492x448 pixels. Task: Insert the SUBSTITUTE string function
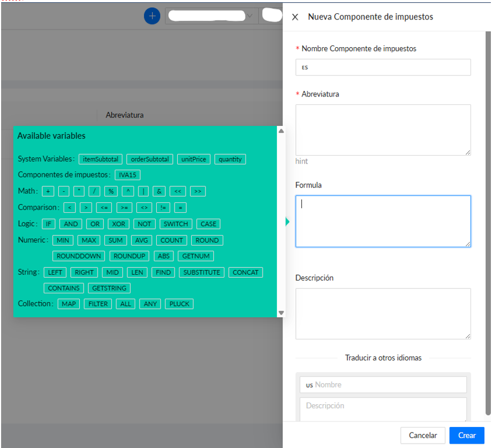202,272
